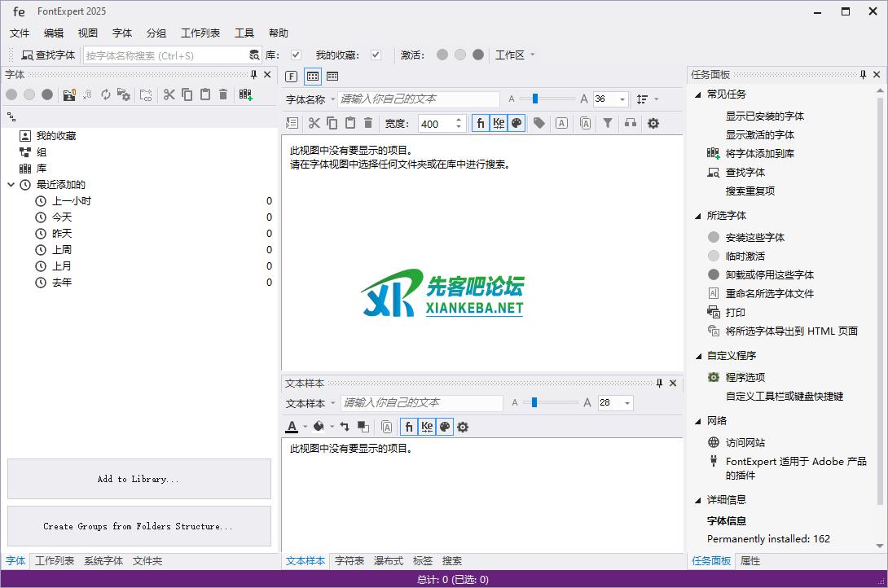Image resolution: width=888 pixels, height=588 pixels.
Task: Uncheck the 我的收藏 checkbox
Action: 376,55
